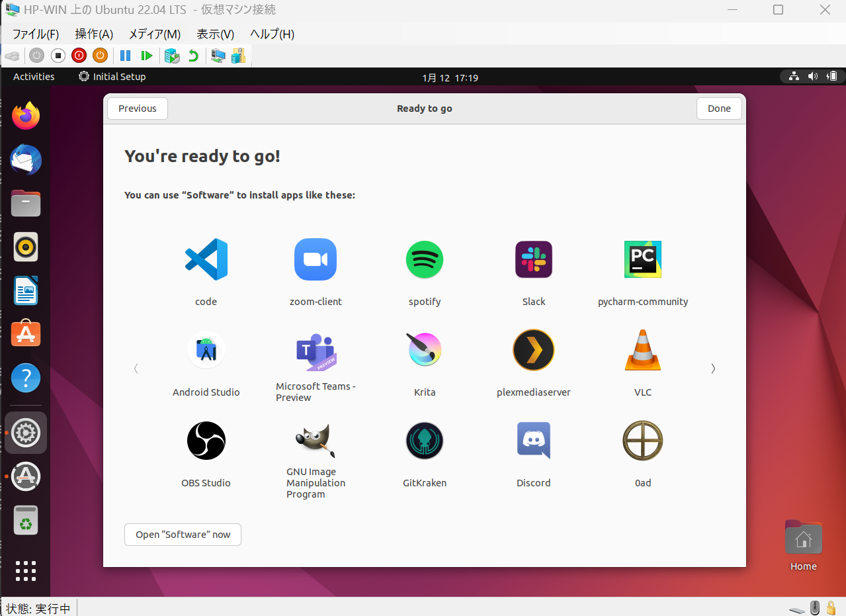
Task: Click the battery icon in top bar
Action: [832, 77]
